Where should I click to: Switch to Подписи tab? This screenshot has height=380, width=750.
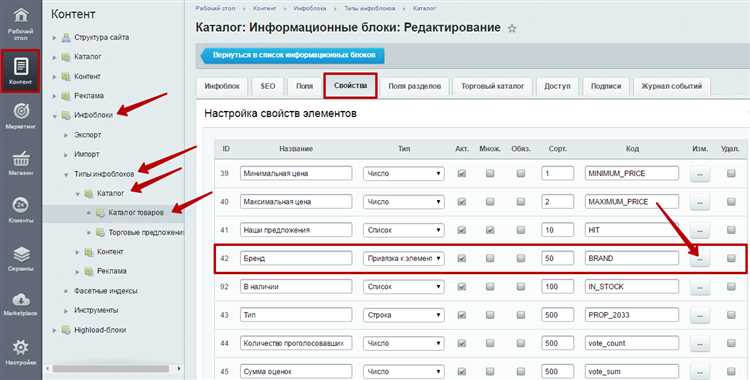(606, 87)
